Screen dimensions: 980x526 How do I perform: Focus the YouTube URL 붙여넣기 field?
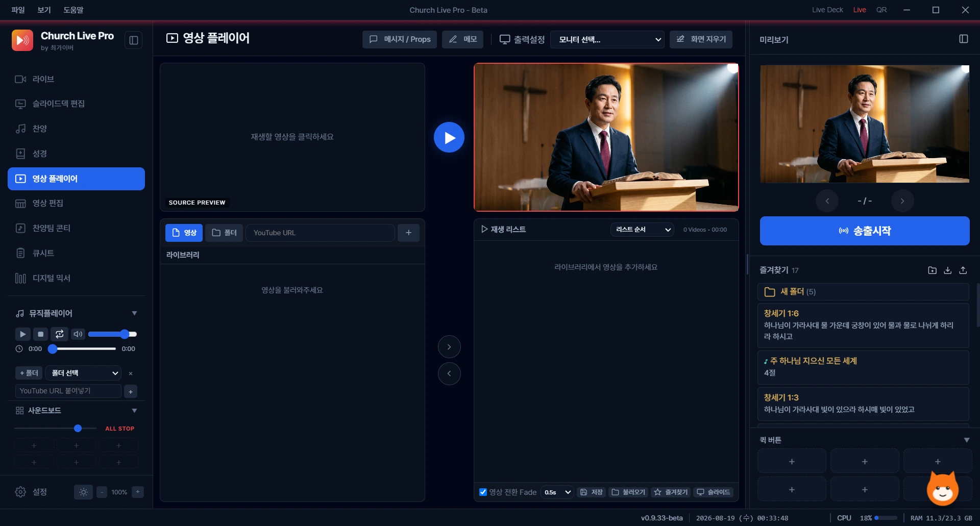68,391
